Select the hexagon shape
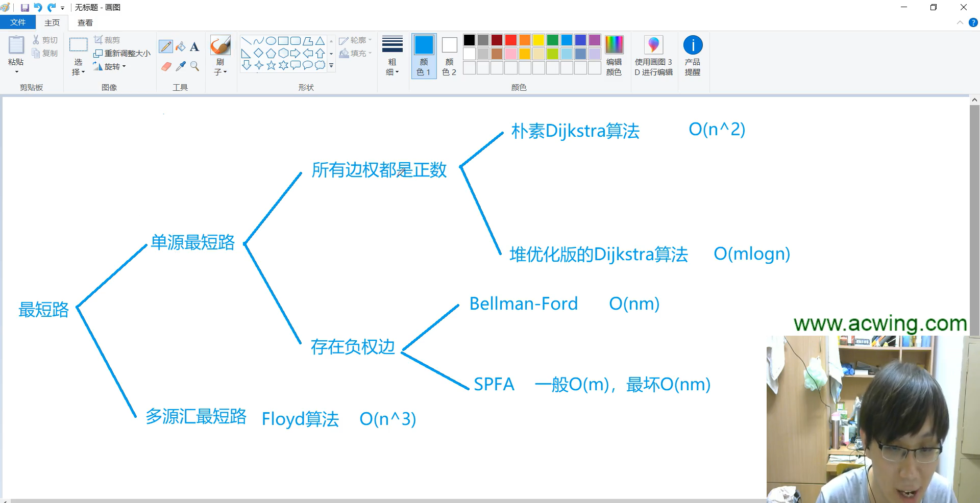The height and width of the screenshot is (503, 980). click(x=283, y=53)
